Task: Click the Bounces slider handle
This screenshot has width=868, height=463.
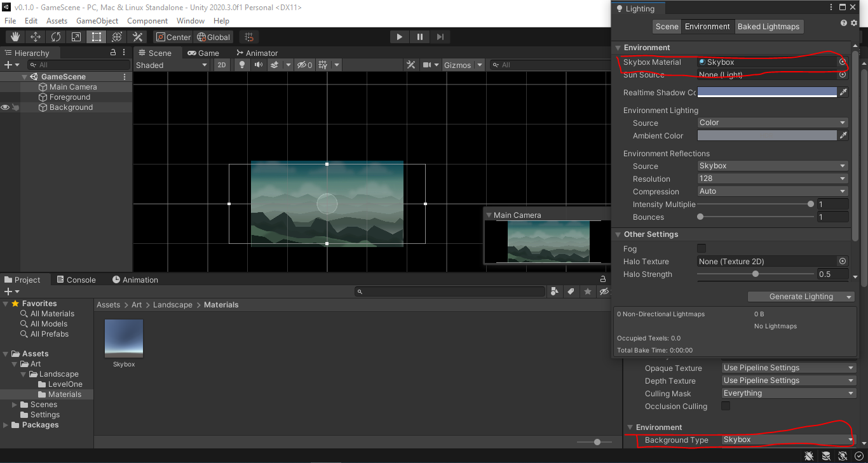Action: click(700, 217)
